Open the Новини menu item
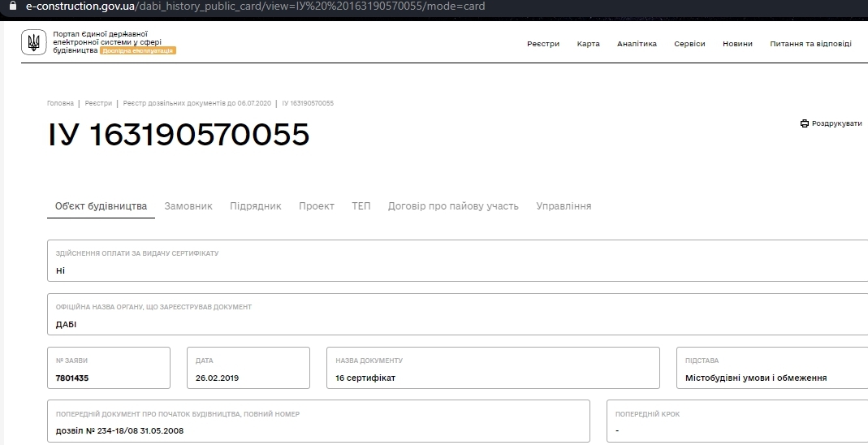The image size is (868, 445). click(737, 44)
